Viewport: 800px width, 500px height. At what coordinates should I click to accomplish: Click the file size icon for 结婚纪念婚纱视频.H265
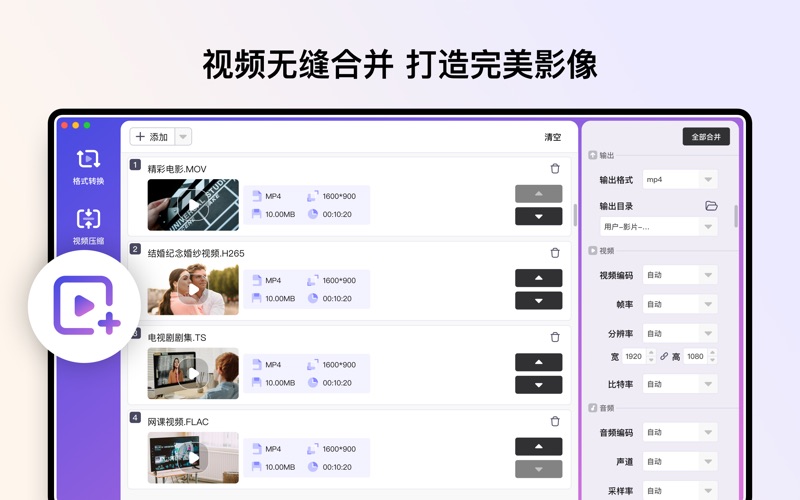pos(257,298)
